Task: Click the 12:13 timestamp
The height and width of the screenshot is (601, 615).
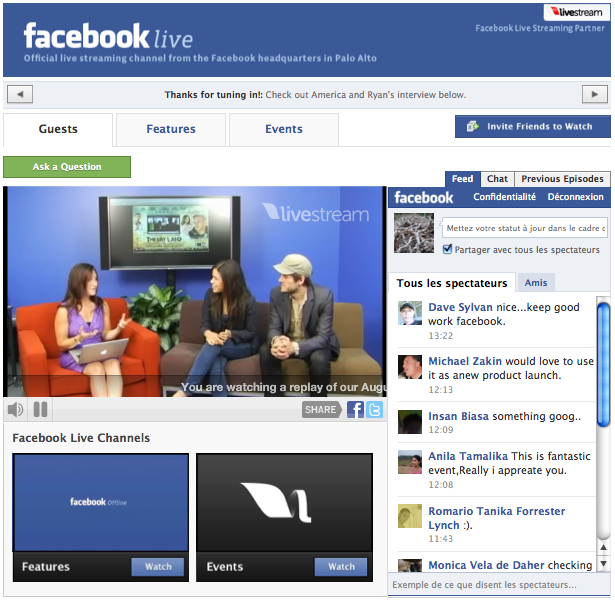Action: [x=440, y=390]
